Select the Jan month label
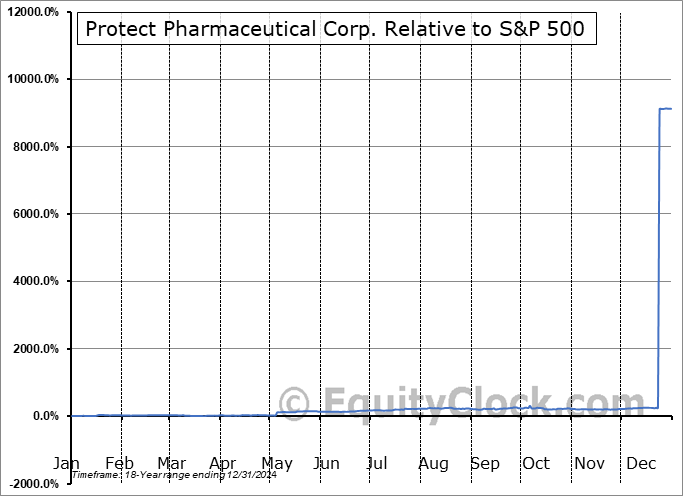683x496 pixels. (x=66, y=464)
